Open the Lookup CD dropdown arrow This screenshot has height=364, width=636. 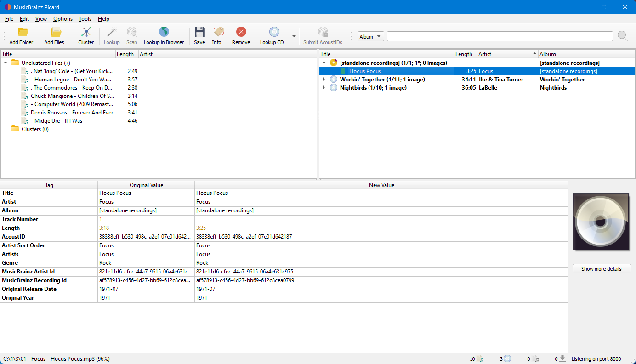point(294,36)
